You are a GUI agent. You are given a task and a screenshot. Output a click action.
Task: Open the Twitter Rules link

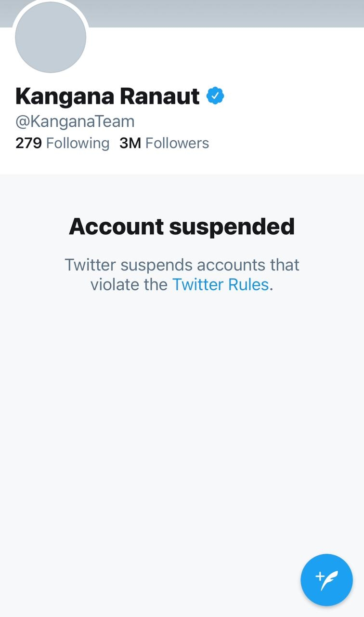(221, 284)
